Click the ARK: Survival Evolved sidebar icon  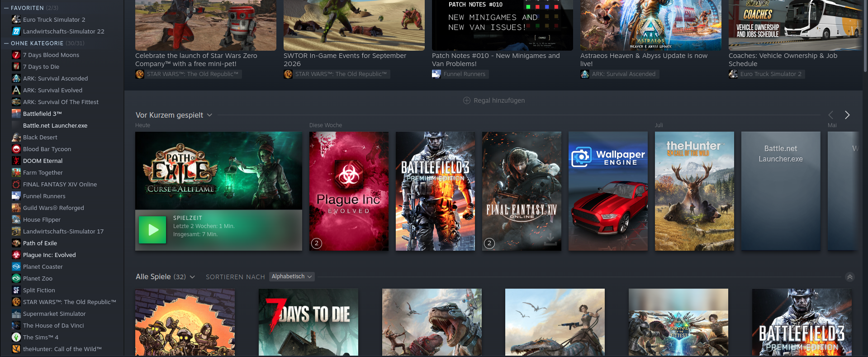click(16, 90)
